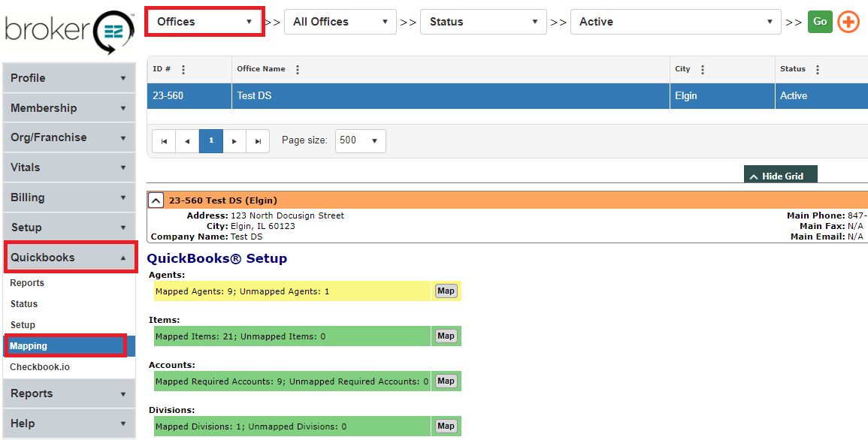Hide the offices grid
This screenshot has height=440, width=868.
(x=780, y=176)
